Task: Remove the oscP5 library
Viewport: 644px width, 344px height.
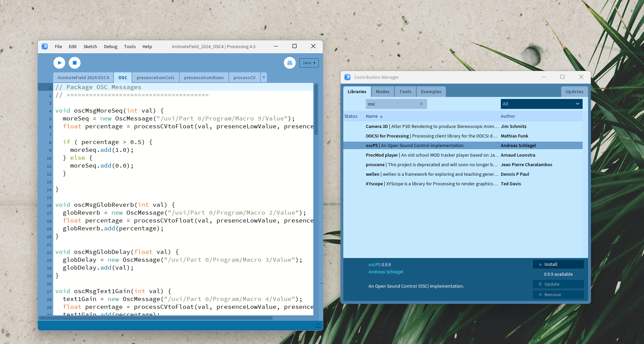Action: (x=558, y=295)
